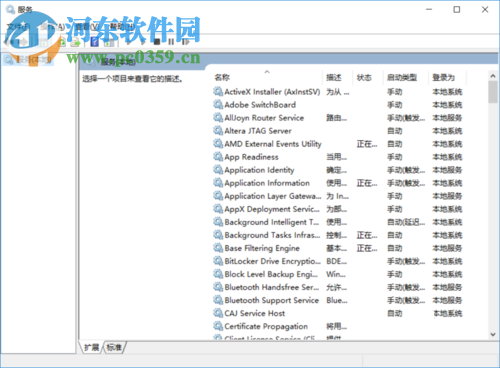The width and height of the screenshot is (500, 368).
Task: Click the Refresh toolbar icon
Action: coord(62,42)
